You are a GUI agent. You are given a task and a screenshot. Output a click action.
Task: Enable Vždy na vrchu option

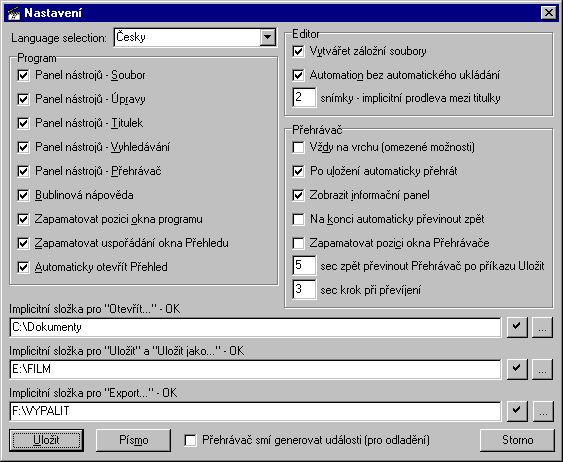(x=298, y=147)
